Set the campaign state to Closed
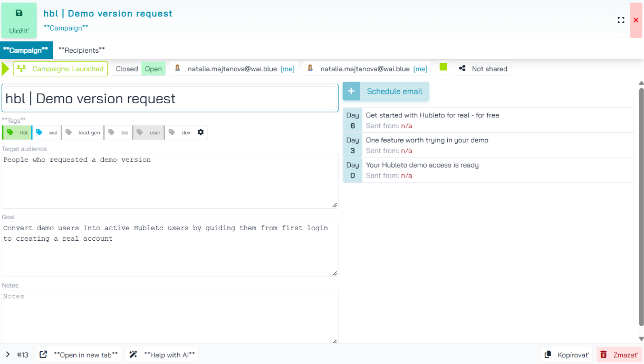Screen dimensions: 644x364 (127, 68)
